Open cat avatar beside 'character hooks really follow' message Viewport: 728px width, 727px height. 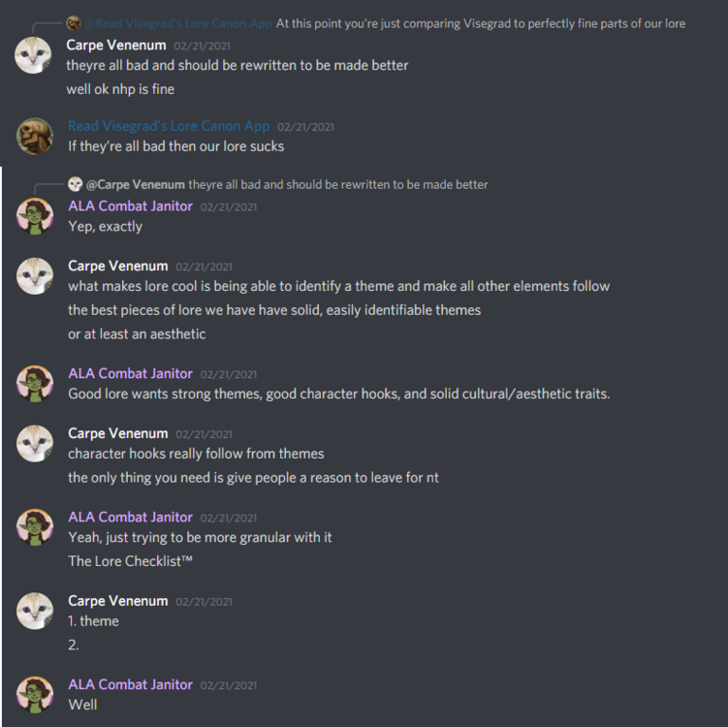pos(35,444)
